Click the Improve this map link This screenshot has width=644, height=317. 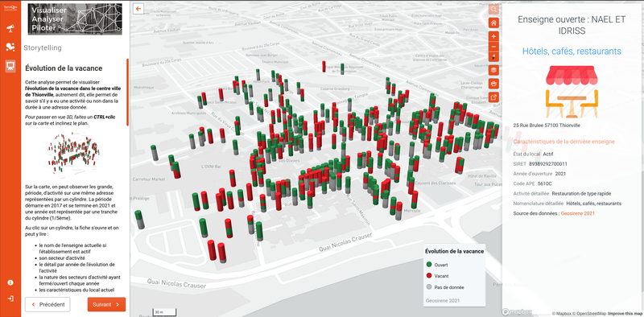click(625, 314)
